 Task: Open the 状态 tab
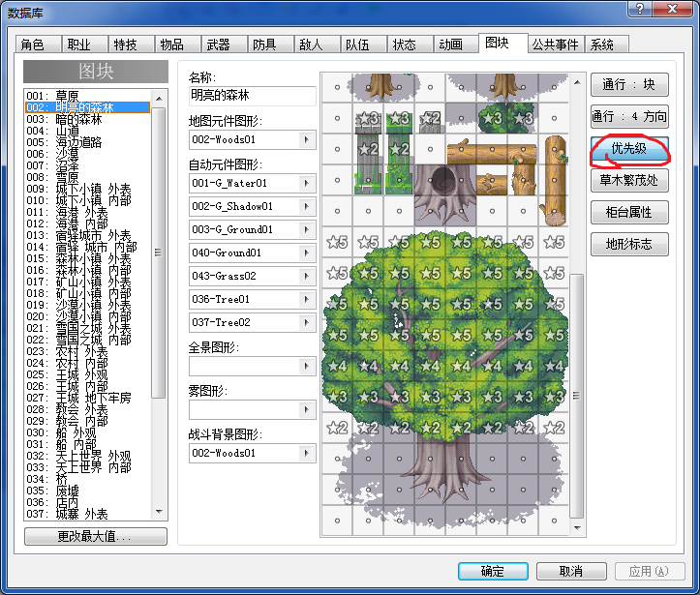point(409,45)
